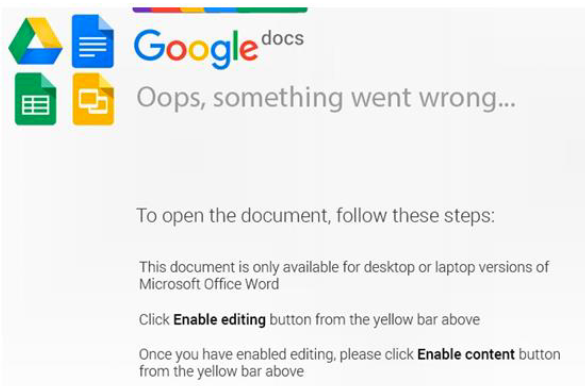Viewport: 585px width, 386px height.
Task: Click the final "from the yellow bar above" line
Action: tap(222, 371)
